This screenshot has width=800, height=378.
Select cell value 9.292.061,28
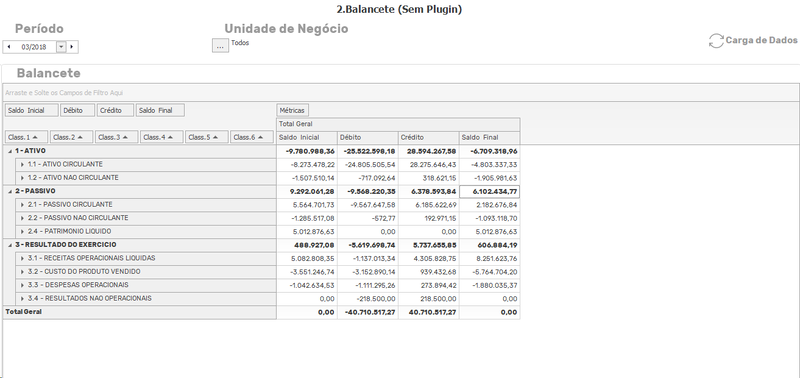(x=307, y=191)
